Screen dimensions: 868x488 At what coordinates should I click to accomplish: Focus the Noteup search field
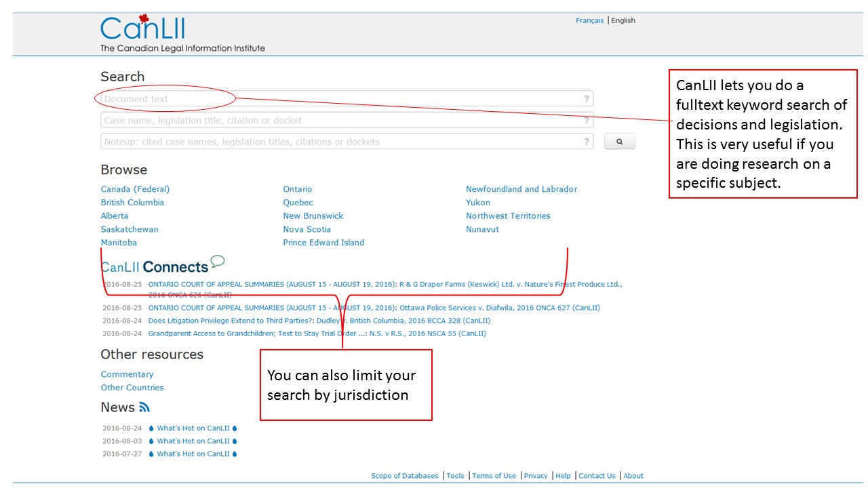point(347,142)
